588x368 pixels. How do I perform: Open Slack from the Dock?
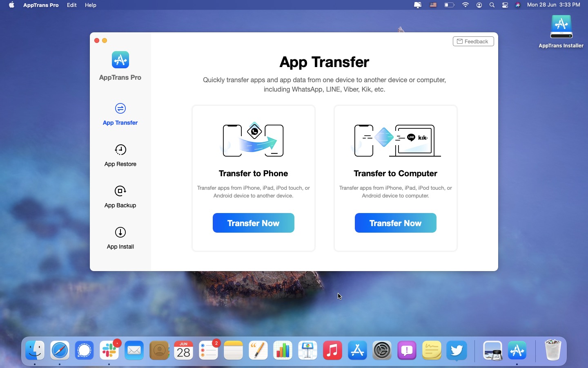110,351
